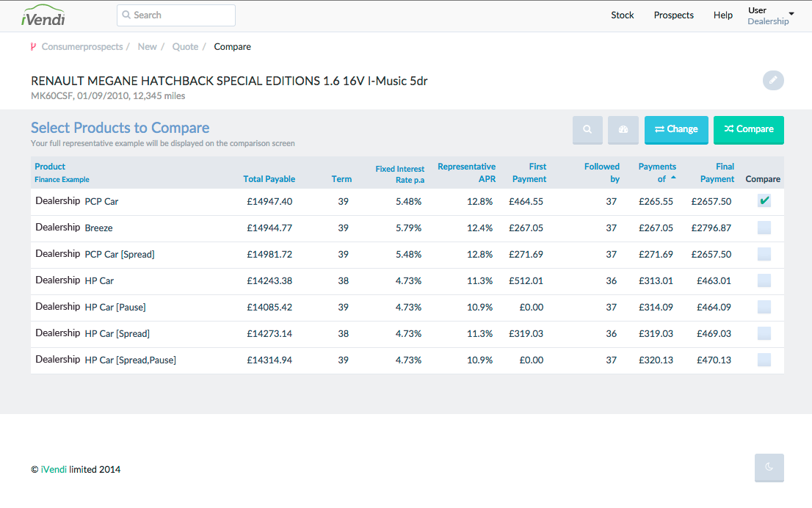Sort by Representative APR column

pos(467,173)
